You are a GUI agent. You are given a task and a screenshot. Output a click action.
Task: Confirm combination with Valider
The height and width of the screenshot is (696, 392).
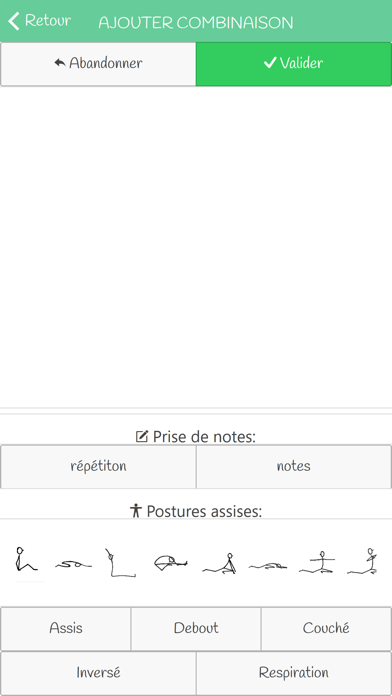click(x=293, y=64)
